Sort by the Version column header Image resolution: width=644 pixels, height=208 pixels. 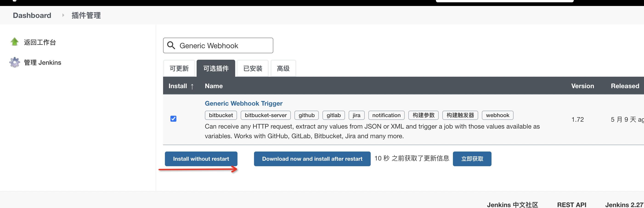pos(582,86)
